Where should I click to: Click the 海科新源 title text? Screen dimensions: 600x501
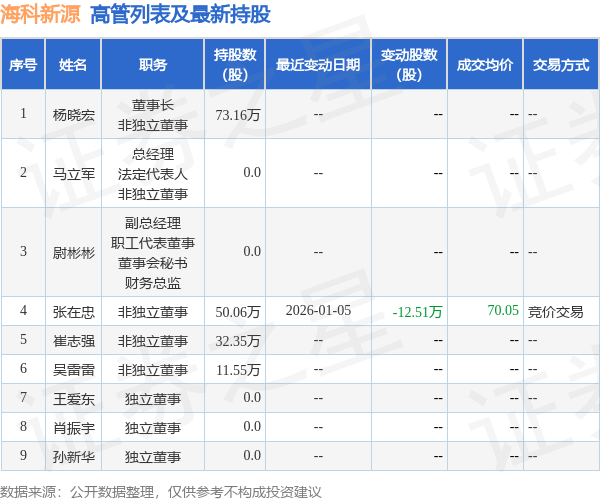(x=40, y=15)
